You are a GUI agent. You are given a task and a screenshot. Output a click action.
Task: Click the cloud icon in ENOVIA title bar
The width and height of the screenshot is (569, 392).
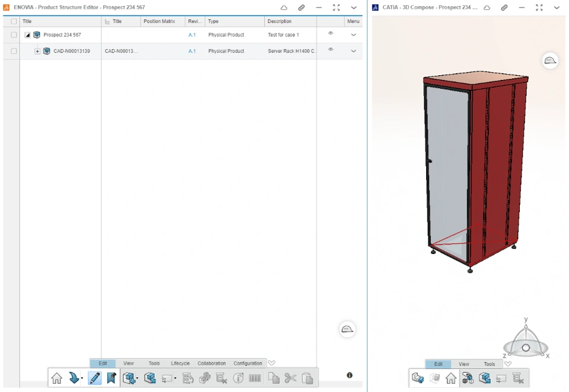tap(284, 8)
